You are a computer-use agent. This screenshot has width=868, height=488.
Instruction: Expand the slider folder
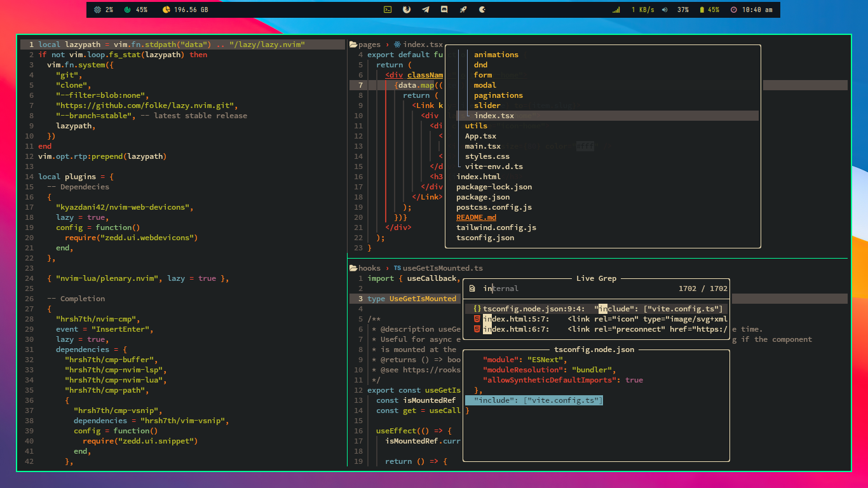(487, 105)
